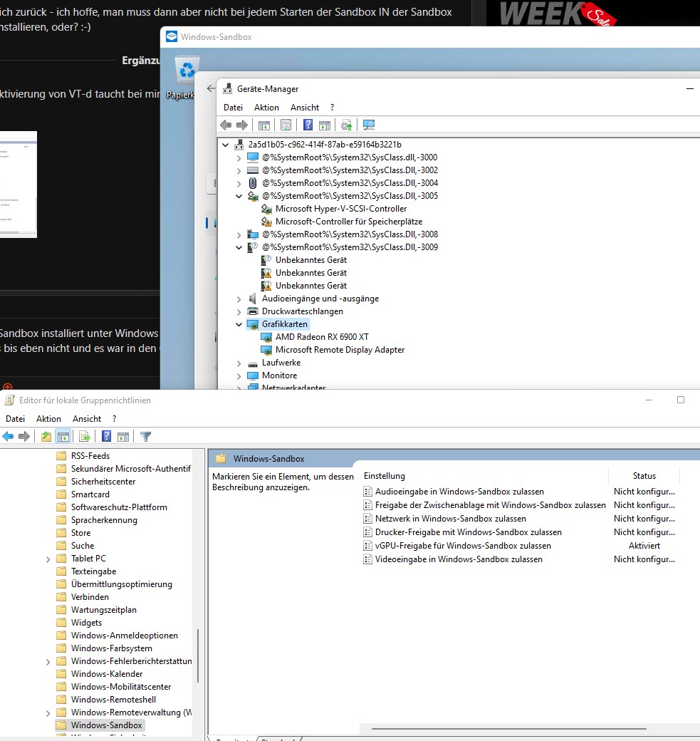700x741 pixels.
Task: Collapse root node 2a5d1b05-c962-414f-87ab-e59164b3221b
Action: click(225, 145)
